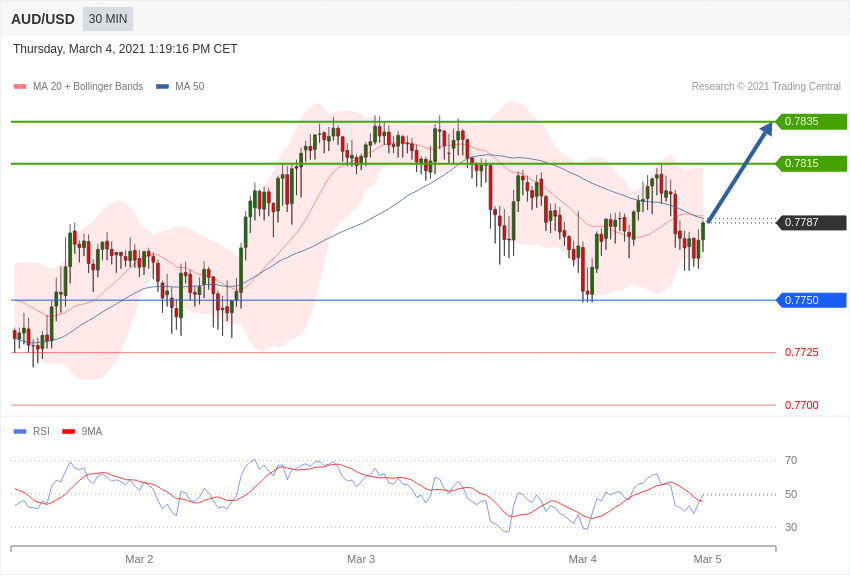The image size is (850, 576).
Task: Click the 9MA legend label
Action: [x=92, y=432]
